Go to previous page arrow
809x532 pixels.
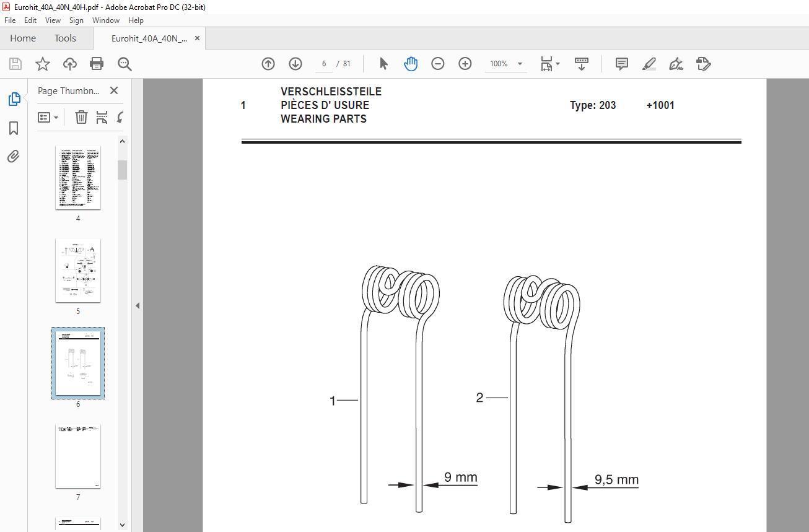pyautogui.click(x=268, y=64)
